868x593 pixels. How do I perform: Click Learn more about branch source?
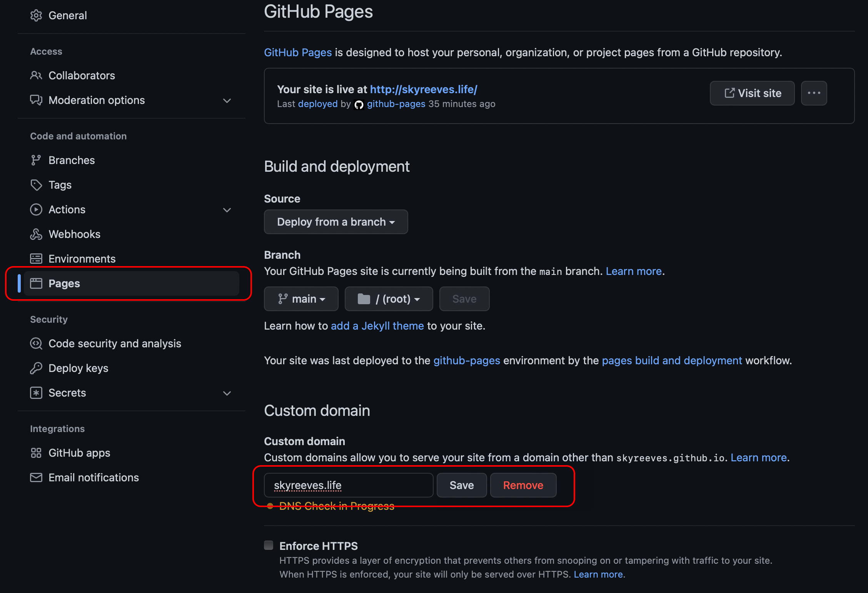coord(634,271)
